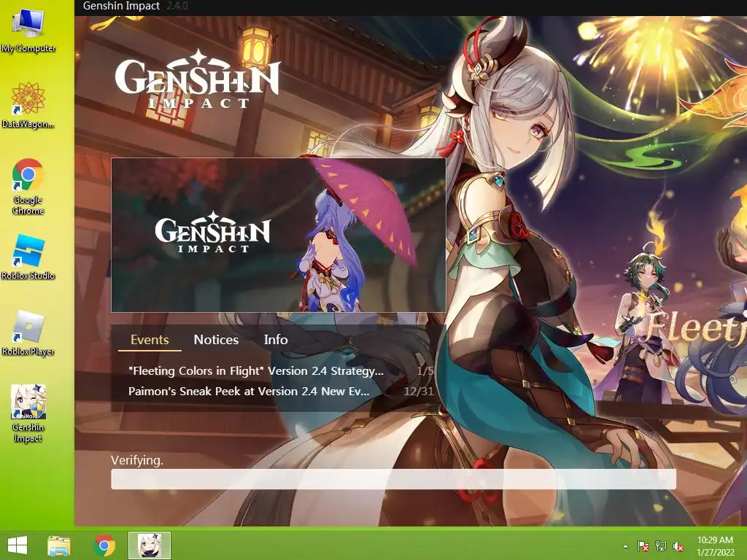Select Genshin Impact launcher taskbar button

(149, 545)
